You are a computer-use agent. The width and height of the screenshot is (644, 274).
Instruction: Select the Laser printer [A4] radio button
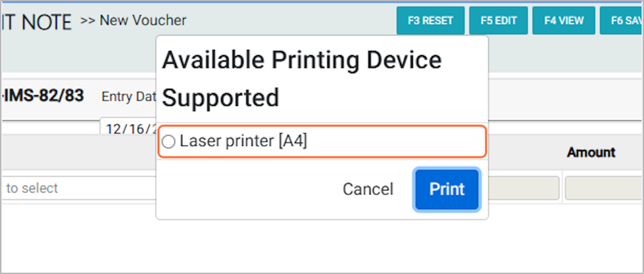click(x=169, y=142)
